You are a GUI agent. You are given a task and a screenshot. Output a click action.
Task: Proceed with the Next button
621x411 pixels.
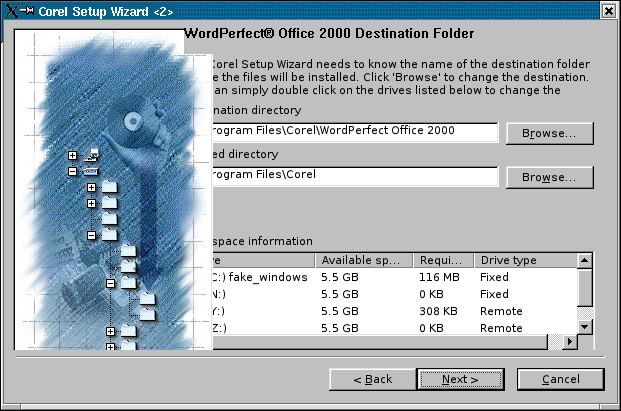point(460,380)
